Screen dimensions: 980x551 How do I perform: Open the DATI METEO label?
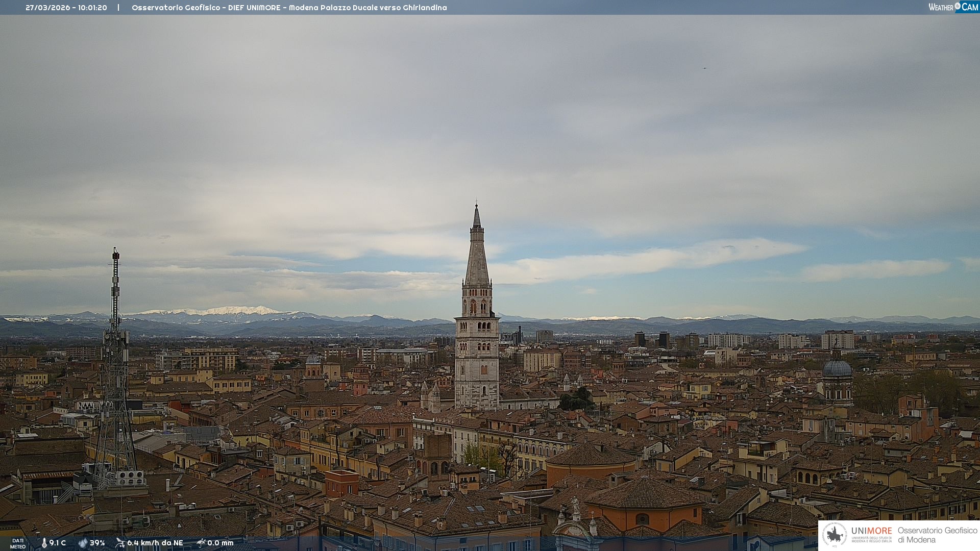point(18,543)
